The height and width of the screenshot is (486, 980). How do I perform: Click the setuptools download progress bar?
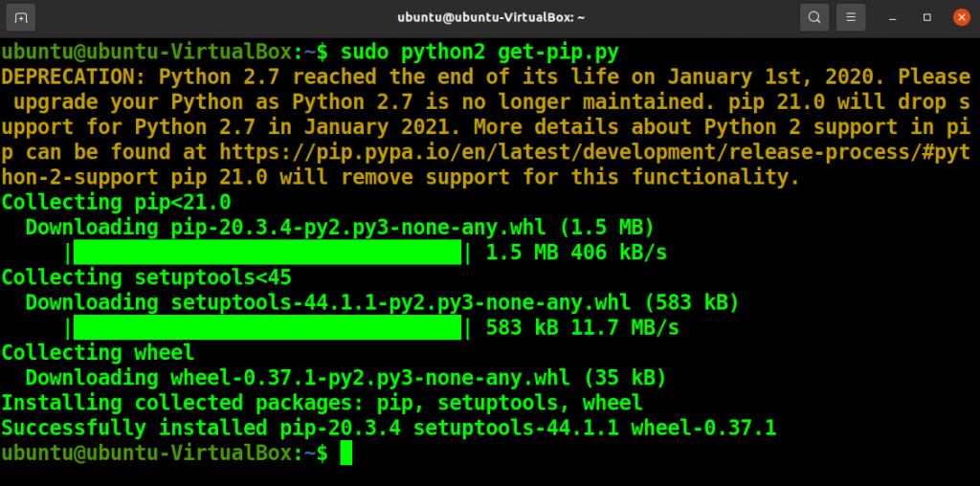[268, 327]
